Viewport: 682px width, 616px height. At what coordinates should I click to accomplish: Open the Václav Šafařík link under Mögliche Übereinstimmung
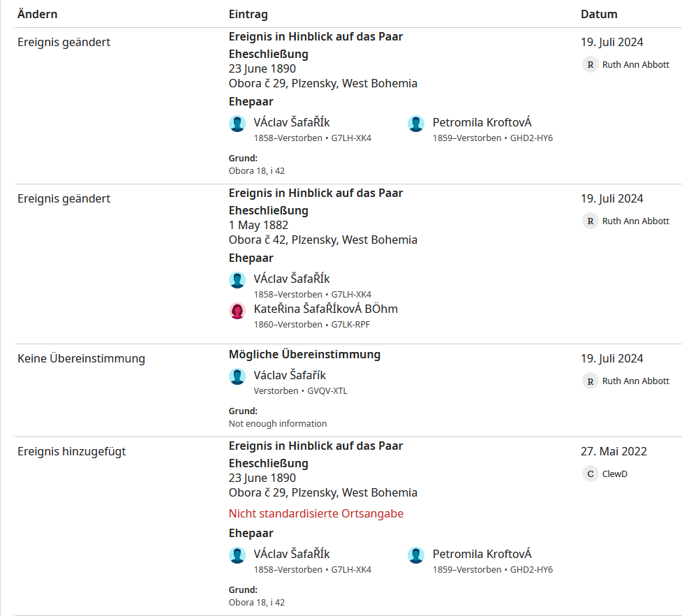[x=290, y=375]
